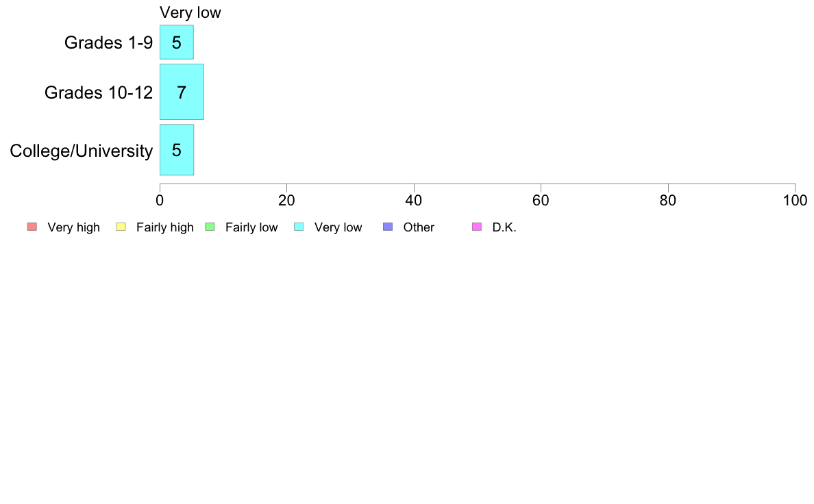This screenshot has height=504, width=814.
Task: Select the Grades 1-9 bar
Action: click(177, 42)
